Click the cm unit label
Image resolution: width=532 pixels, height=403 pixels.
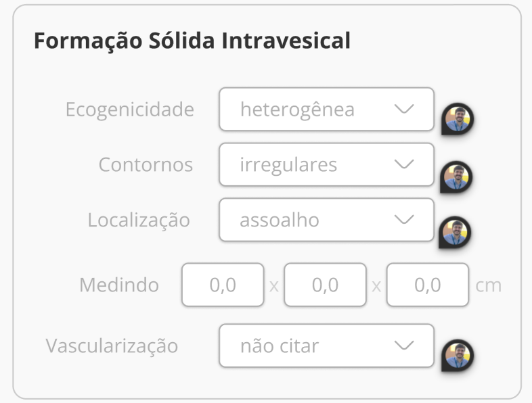489,285
